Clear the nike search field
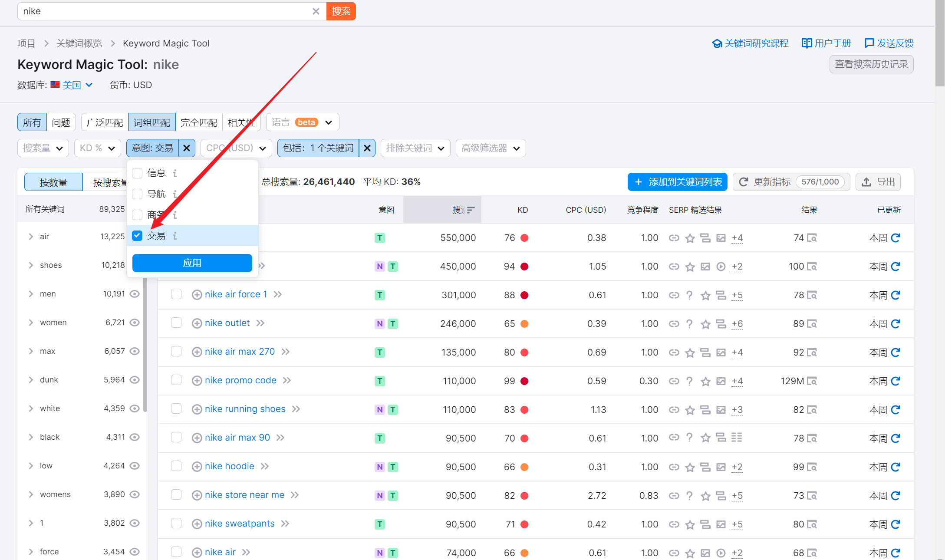 316,11
